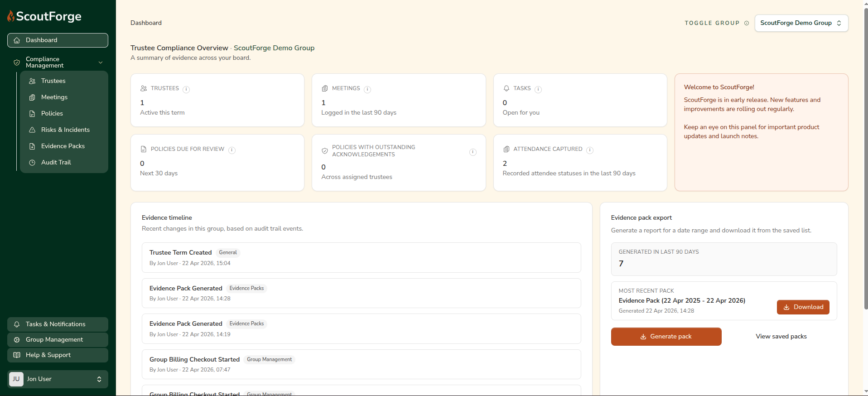Screen dimensions: 868x396
Task: Click the JU user avatar
Action: click(16, 379)
